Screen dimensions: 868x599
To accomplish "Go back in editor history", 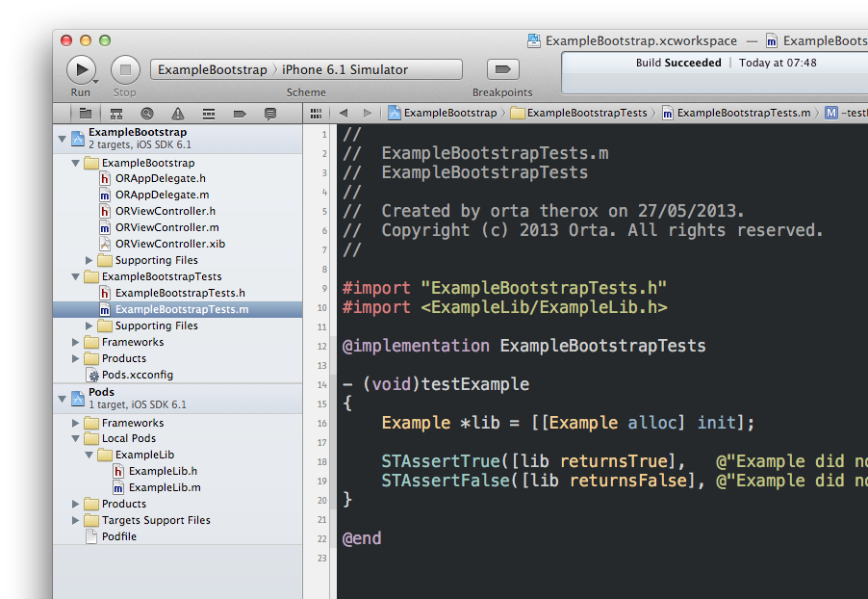I will (344, 113).
